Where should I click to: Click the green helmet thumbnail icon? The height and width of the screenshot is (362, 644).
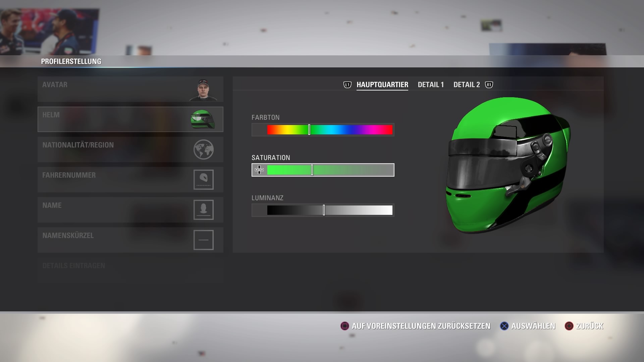pyautogui.click(x=203, y=119)
